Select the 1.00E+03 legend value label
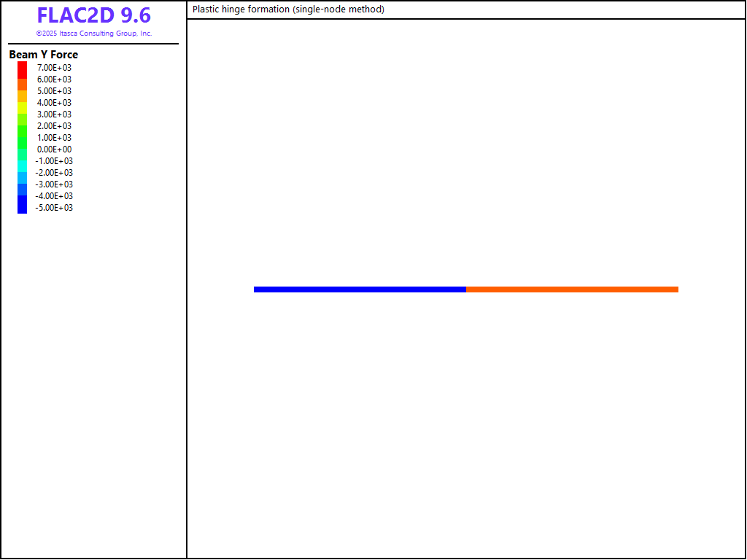The height and width of the screenshot is (560, 747). pos(55,138)
